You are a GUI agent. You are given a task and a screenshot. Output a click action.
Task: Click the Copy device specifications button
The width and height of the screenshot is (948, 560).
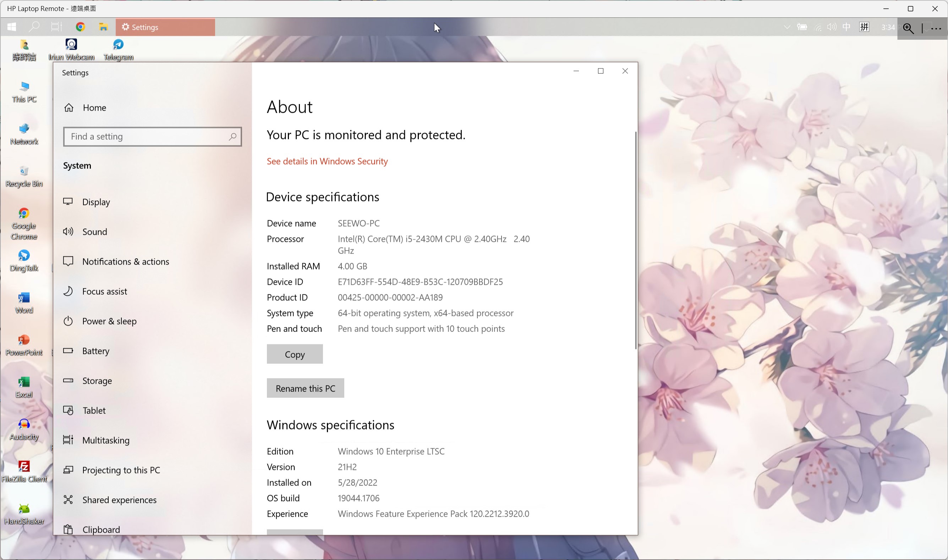295,354
